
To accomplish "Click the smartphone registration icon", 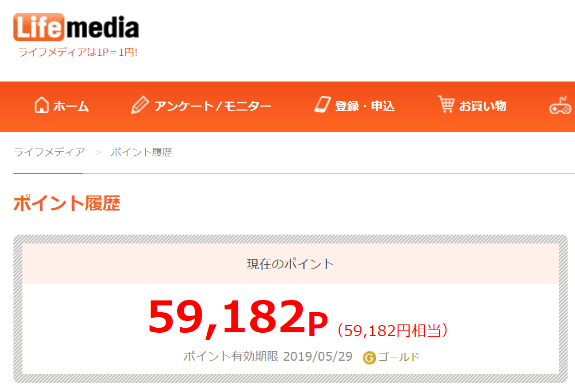I will click(322, 105).
